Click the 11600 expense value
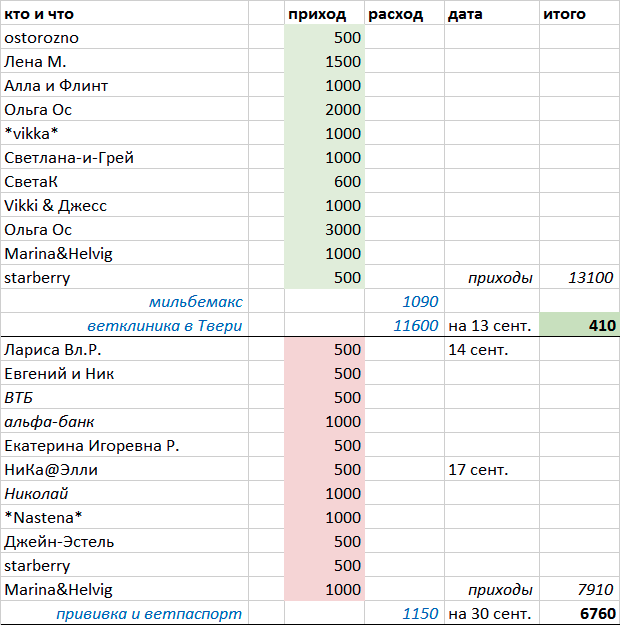Image resolution: width=620 pixels, height=625 pixels. click(x=416, y=326)
